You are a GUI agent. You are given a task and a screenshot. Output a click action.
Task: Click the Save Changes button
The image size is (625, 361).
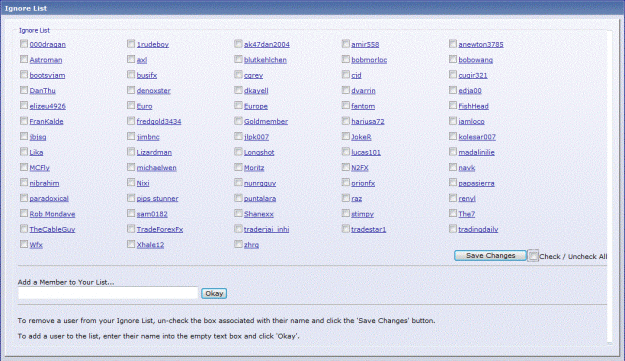click(x=490, y=256)
